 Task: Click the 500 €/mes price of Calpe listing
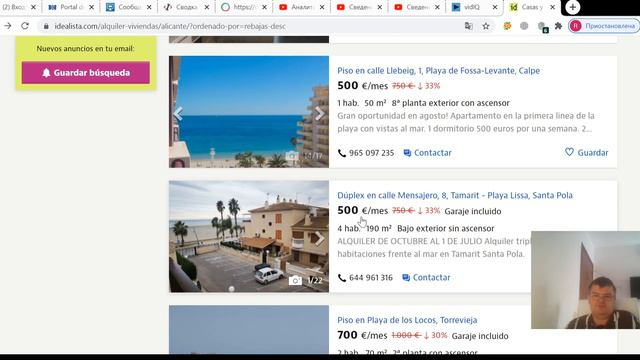coord(362,86)
